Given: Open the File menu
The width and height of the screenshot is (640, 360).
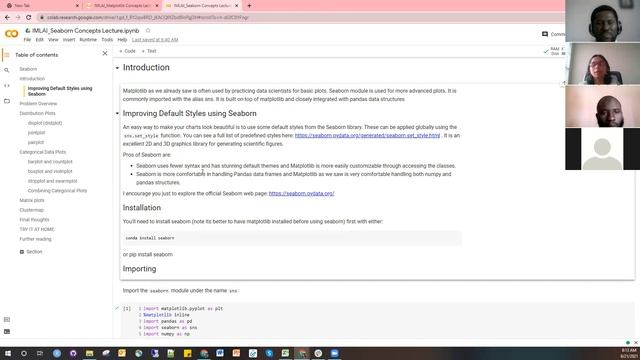Looking at the screenshot, I should (27, 40).
